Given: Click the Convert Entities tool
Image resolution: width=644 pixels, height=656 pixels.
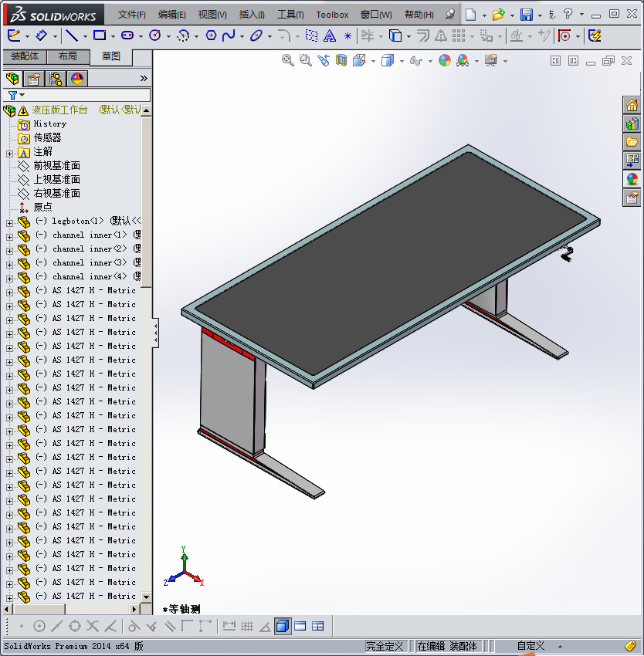Looking at the screenshot, I should tap(395, 36).
